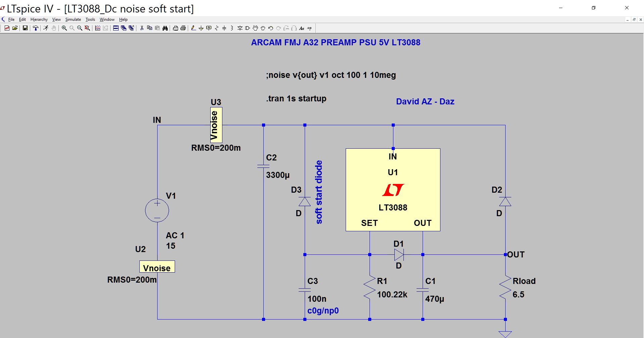Minimize the inner document window
644x338 pixels.
[x=628, y=19]
